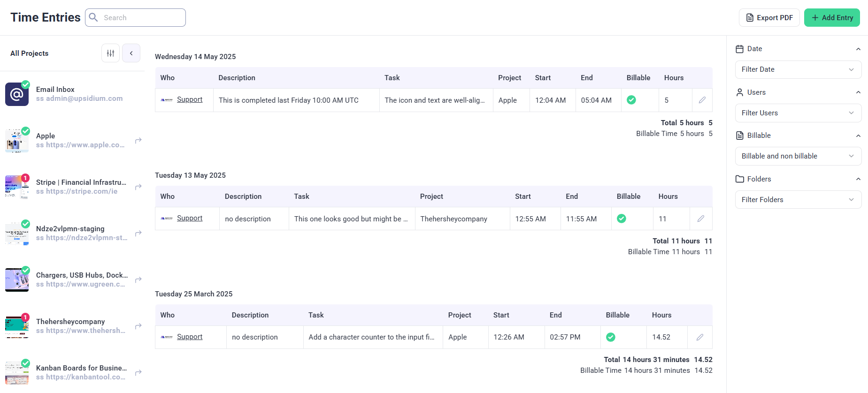
Task: Toggle billable checkmark on 14 May entry
Action: click(x=631, y=100)
